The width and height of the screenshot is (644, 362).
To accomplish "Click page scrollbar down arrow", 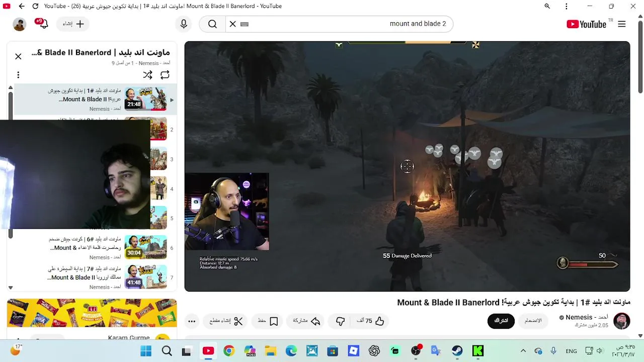I will click(x=640, y=336).
